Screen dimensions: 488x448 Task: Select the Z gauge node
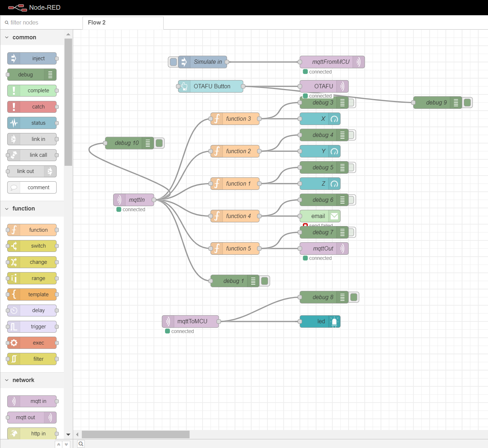point(320,184)
